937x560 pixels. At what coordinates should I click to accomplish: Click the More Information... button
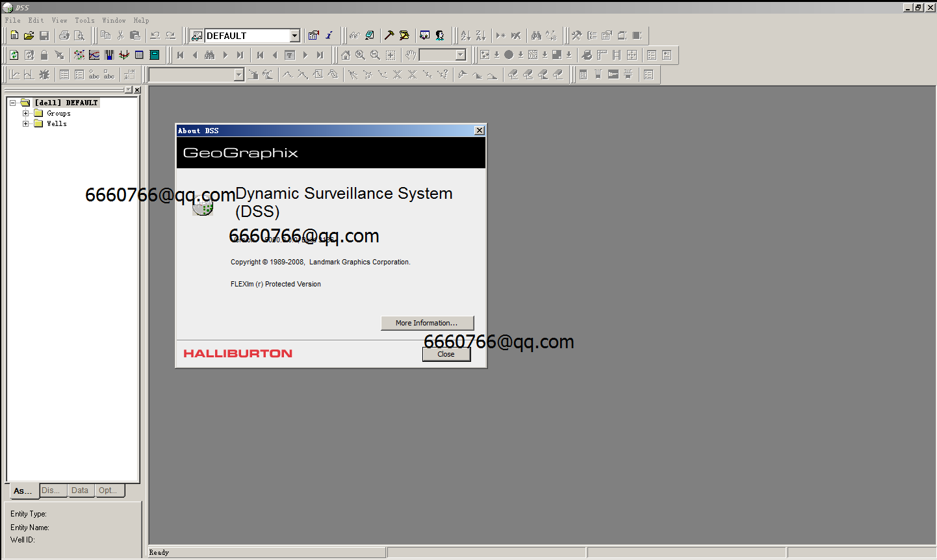(x=427, y=323)
